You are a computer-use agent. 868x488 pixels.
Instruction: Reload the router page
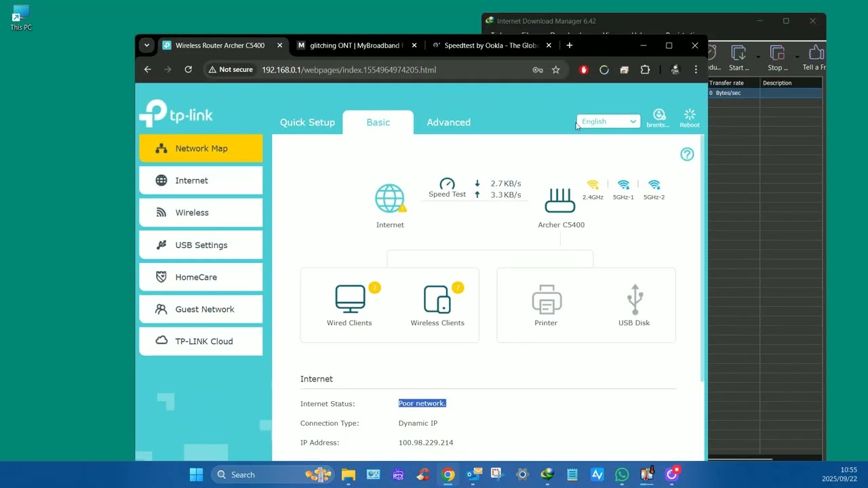(x=189, y=69)
